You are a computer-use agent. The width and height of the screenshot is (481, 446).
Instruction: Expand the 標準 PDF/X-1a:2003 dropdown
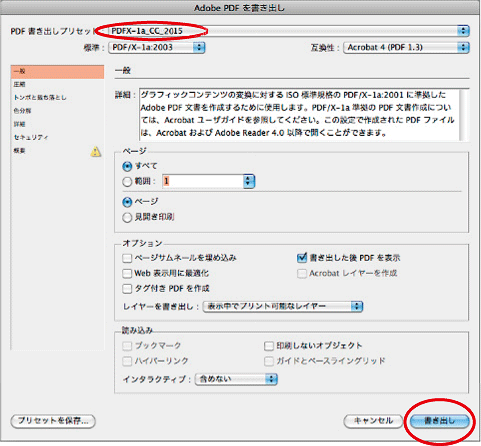point(157,47)
